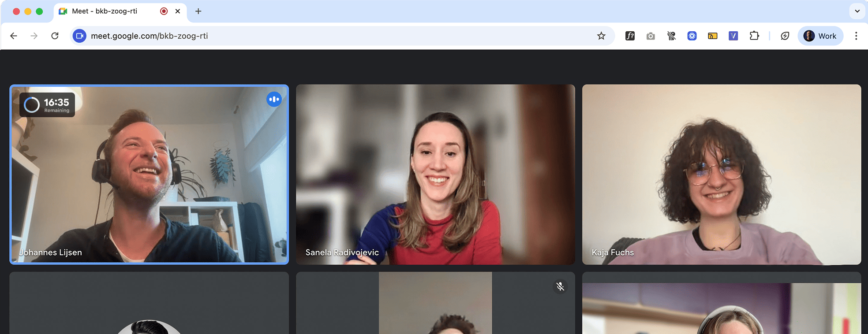
Task: Click the Sanela Radivojevic name label
Action: click(x=342, y=252)
